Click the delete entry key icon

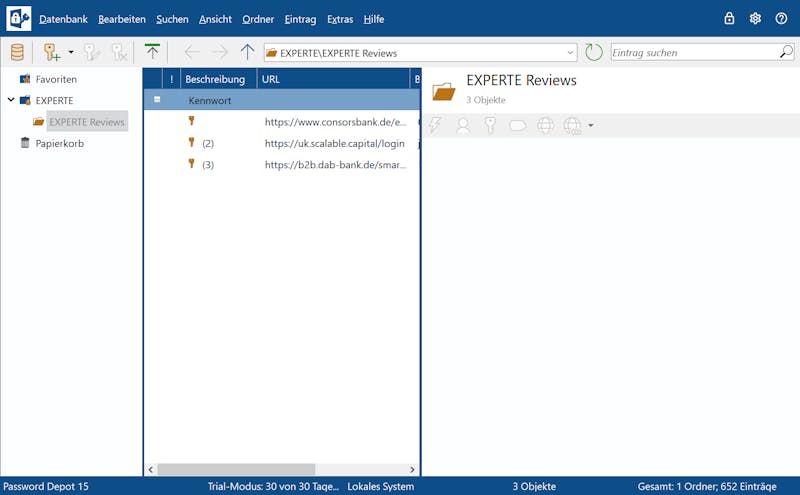119,52
